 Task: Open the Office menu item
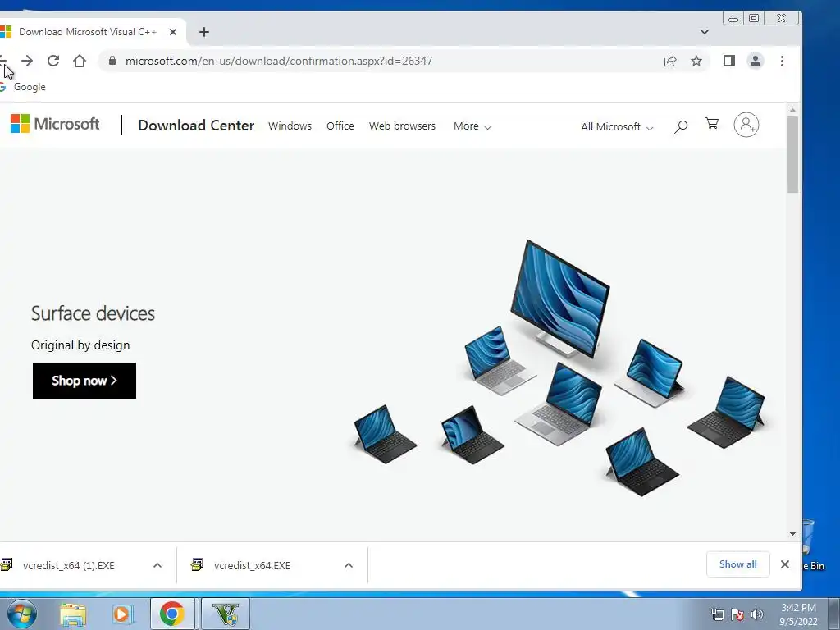pos(340,126)
